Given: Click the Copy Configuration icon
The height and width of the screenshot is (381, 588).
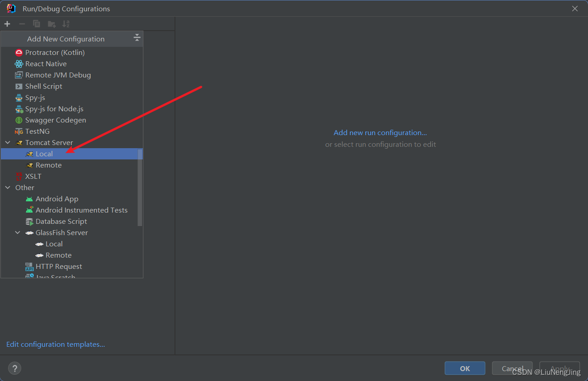Looking at the screenshot, I should point(37,24).
